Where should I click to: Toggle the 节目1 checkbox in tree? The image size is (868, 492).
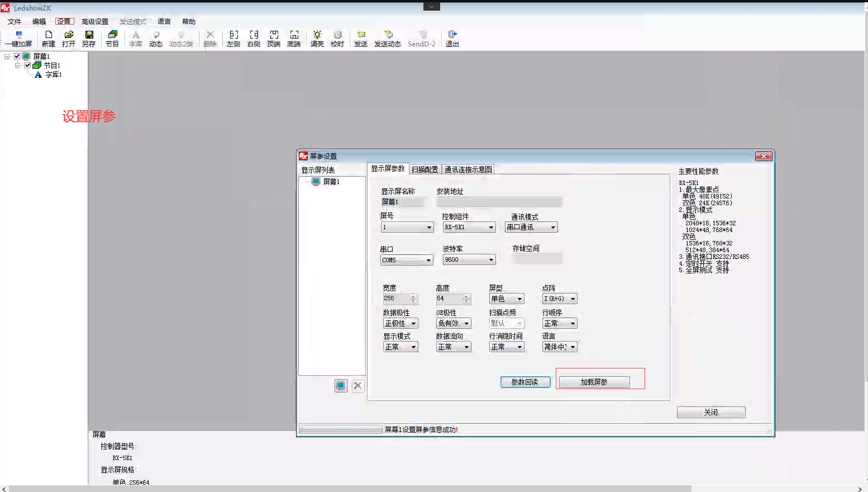pos(27,65)
